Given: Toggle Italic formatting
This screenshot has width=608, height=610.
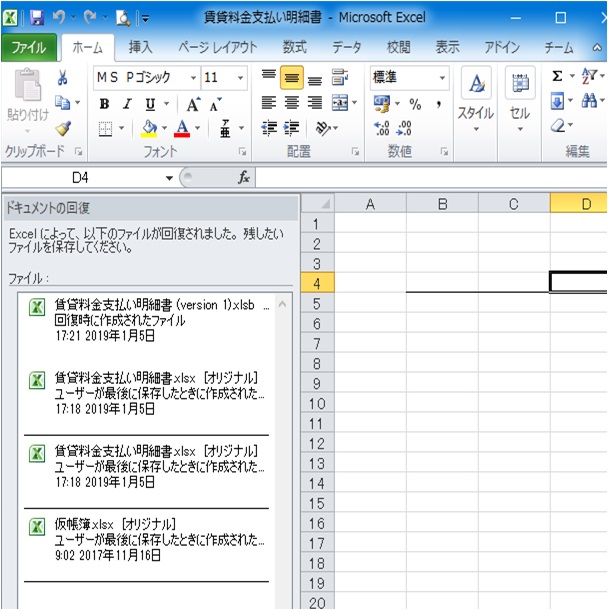Looking at the screenshot, I should [x=127, y=104].
